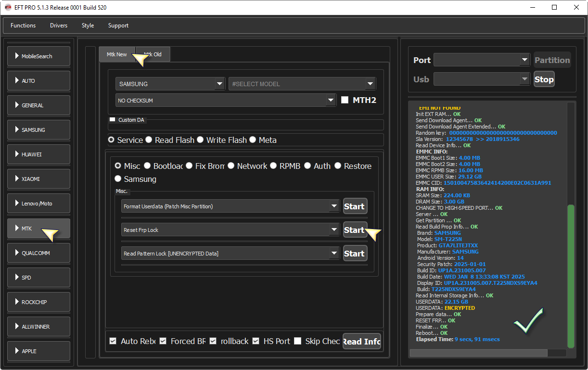
Task: Open the Support menu
Action: (x=118, y=26)
